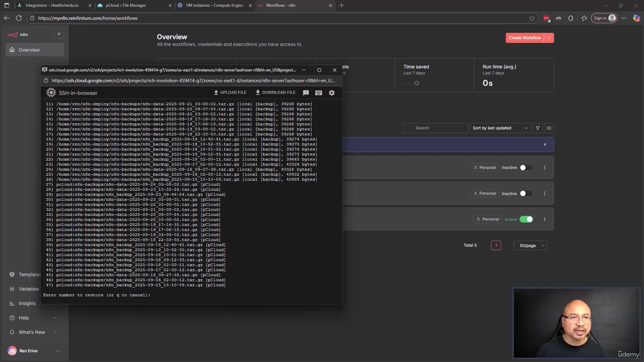Click the SSH send feedback icon
Viewport: 644px width, 362px height.
coord(306,93)
